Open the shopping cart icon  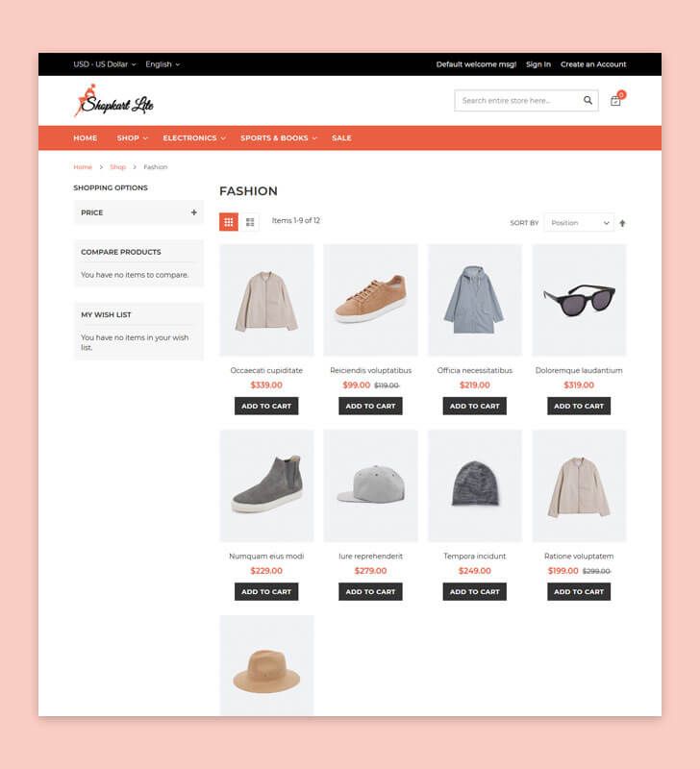tap(615, 101)
